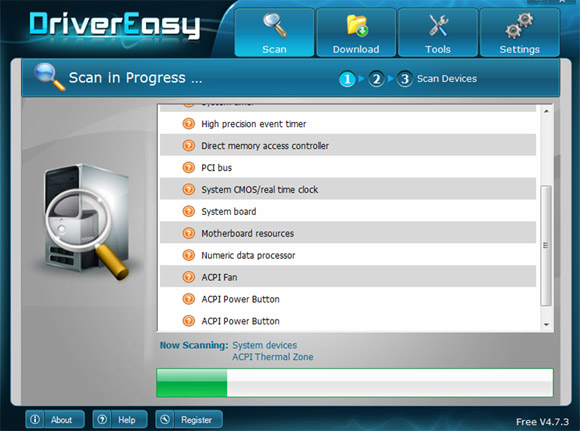Click status icon next to ACPI Fan
This screenshot has height=431, width=580.
[x=189, y=277]
